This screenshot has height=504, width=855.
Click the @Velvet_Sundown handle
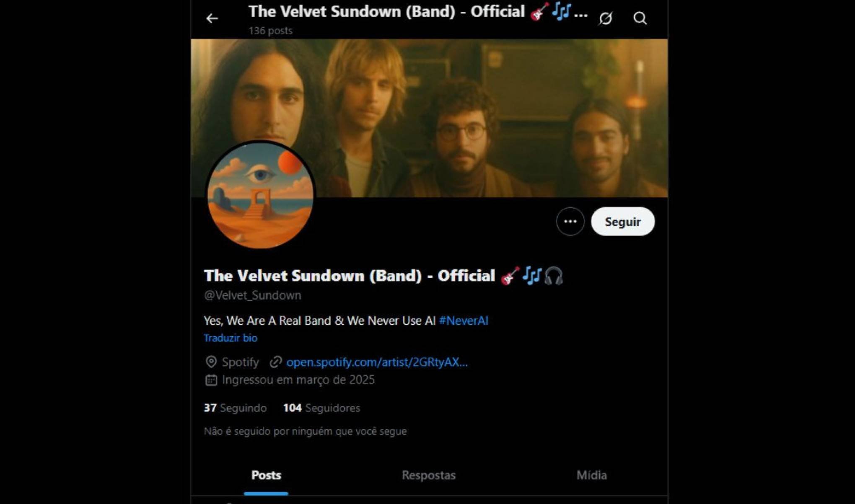(253, 296)
